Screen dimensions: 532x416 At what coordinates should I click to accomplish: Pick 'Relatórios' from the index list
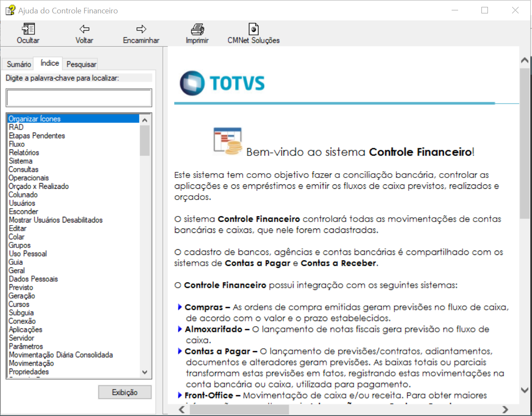[73, 152]
